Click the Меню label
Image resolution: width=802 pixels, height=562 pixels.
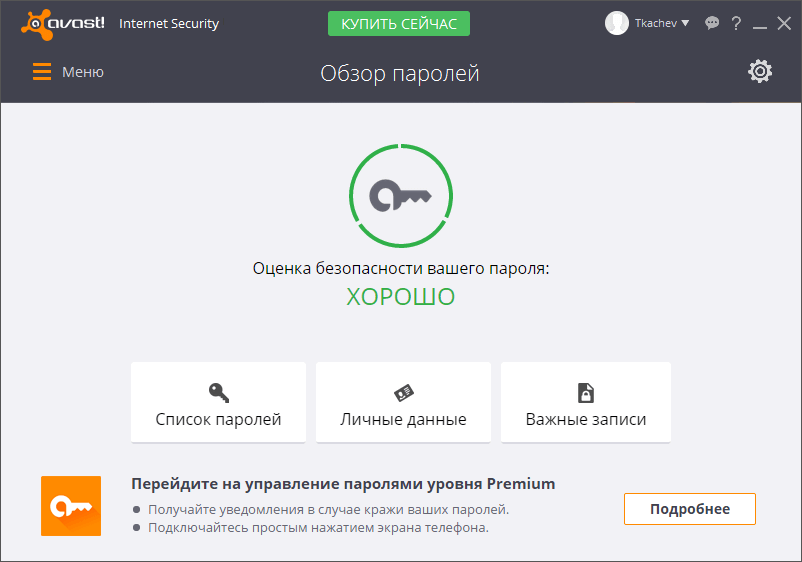83,72
